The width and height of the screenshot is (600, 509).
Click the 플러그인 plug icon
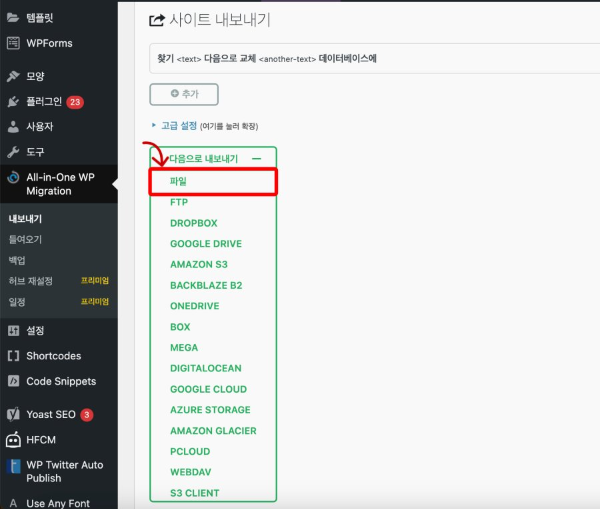[13, 102]
